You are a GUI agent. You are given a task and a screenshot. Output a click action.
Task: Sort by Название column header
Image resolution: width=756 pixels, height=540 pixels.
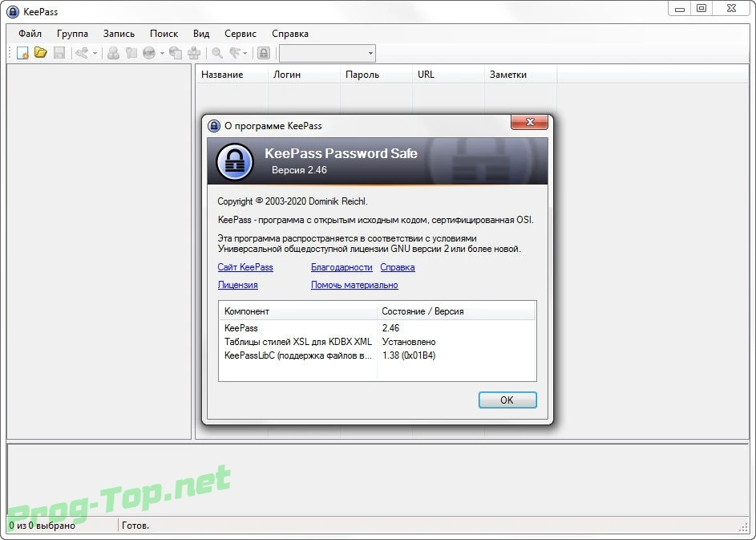coord(232,75)
